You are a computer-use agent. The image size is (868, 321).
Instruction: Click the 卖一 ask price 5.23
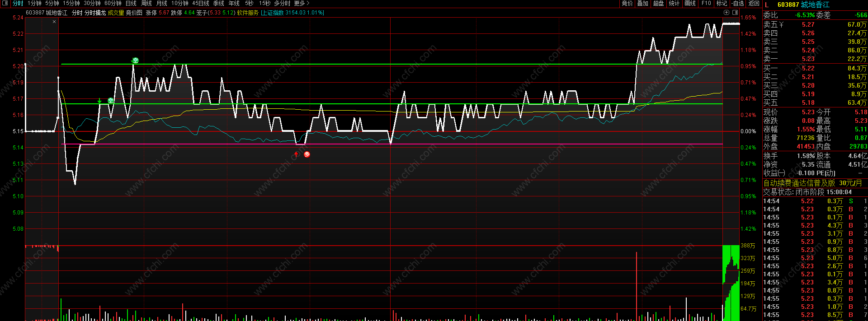pos(808,59)
